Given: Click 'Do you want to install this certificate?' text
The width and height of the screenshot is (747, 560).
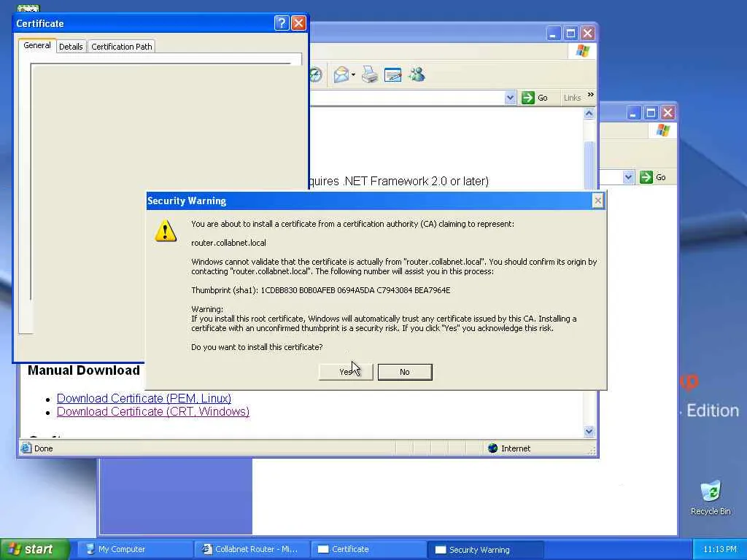Looking at the screenshot, I should (x=257, y=347).
